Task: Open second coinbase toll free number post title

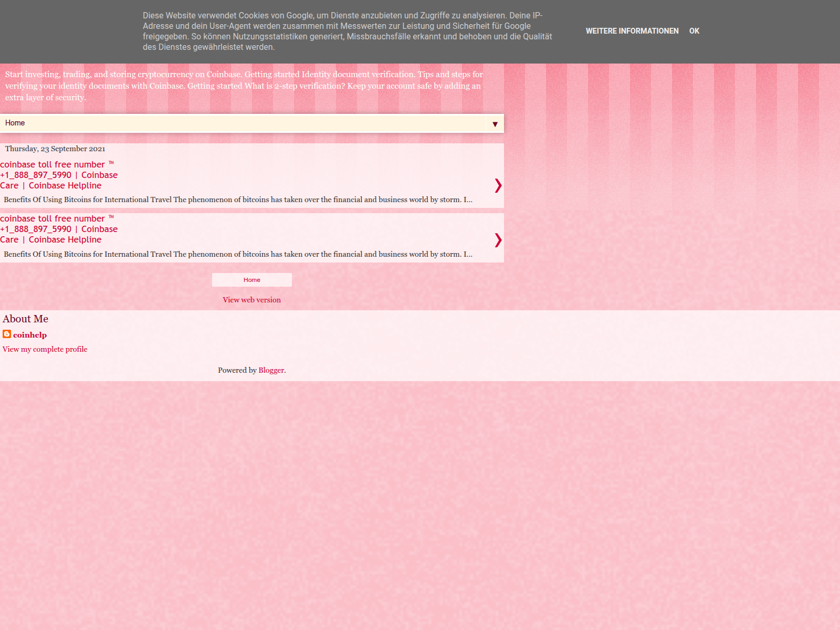Action: [x=59, y=229]
